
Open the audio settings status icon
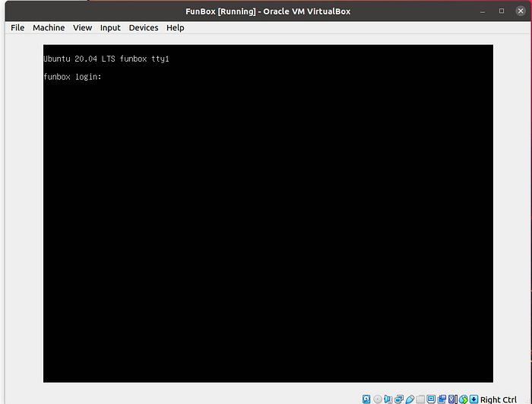coord(388,399)
